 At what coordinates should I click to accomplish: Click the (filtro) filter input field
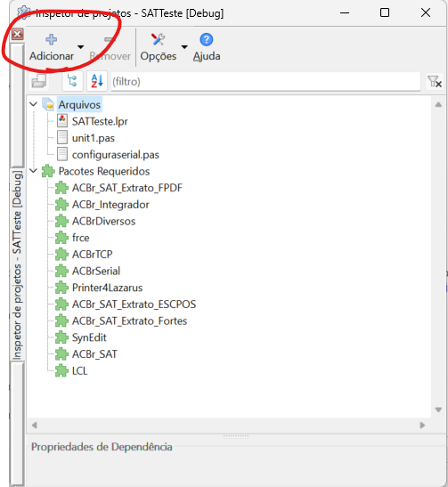(x=265, y=81)
